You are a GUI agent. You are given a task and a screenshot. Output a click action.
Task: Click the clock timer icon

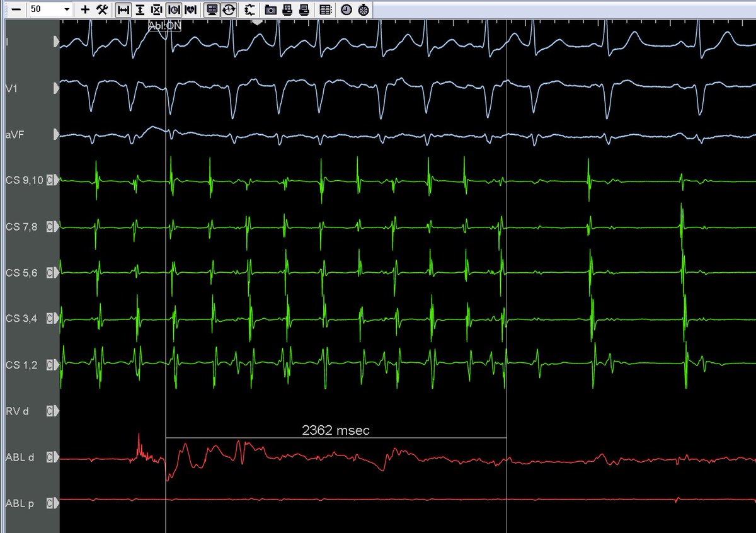coord(346,9)
